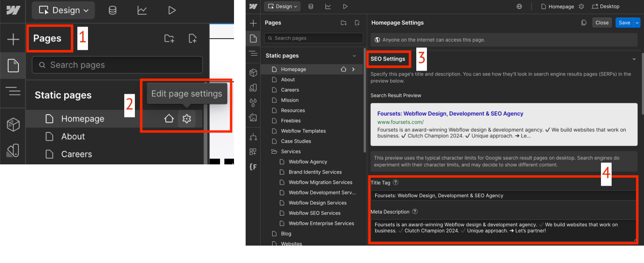Open the CMS database icon in right screenshot
This screenshot has height=263, width=644.
[x=310, y=6]
